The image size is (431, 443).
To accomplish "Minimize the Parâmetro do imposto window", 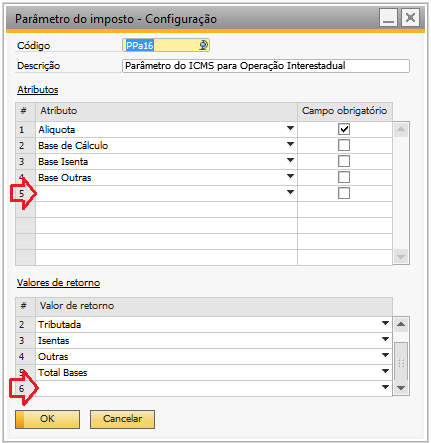I will [x=388, y=17].
